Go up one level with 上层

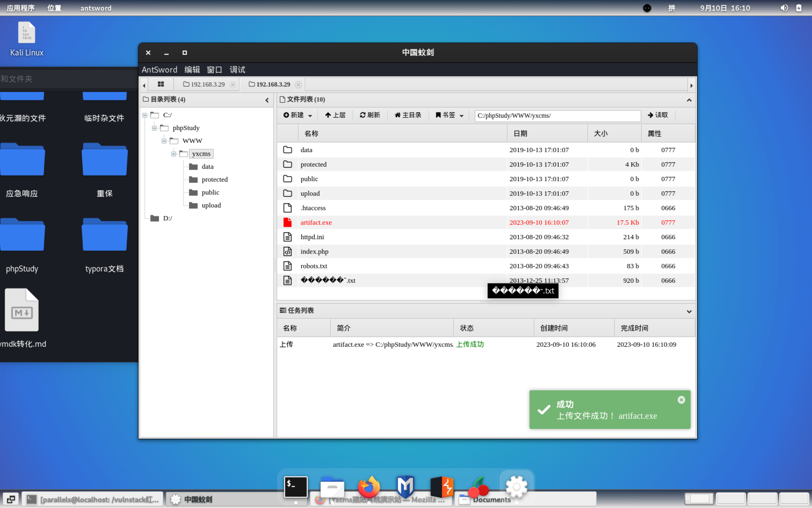click(x=335, y=115)
